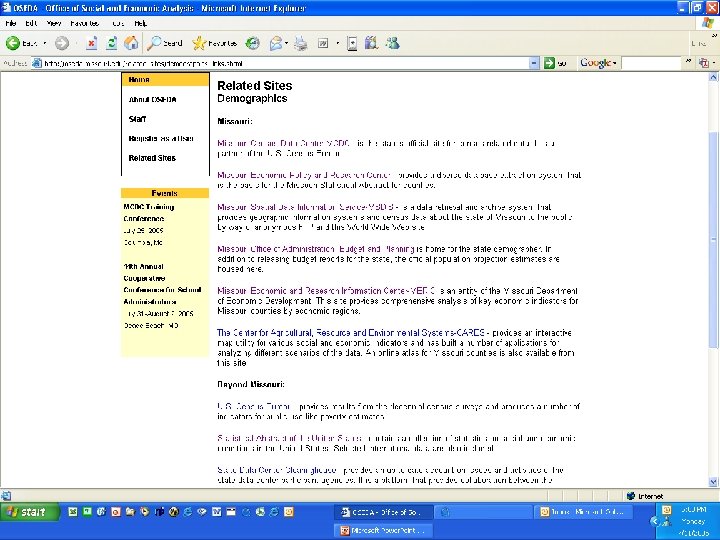Click the green Go arrow button

(x=549, y=63)
